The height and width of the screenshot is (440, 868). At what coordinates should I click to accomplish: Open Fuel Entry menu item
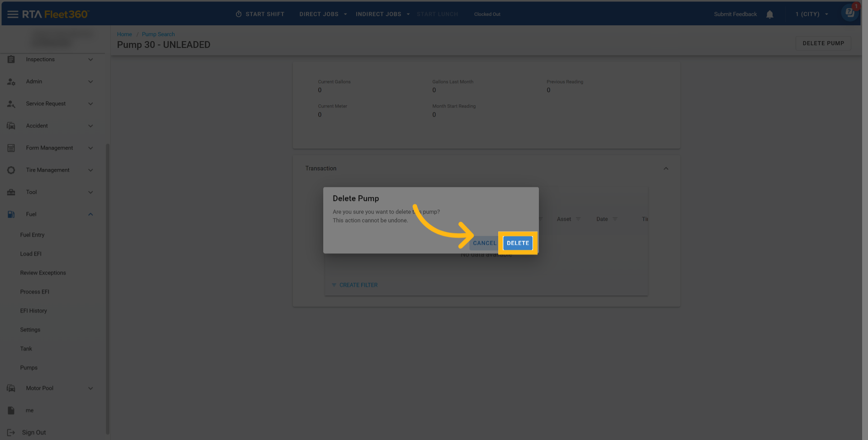click(x=32, y=235)
